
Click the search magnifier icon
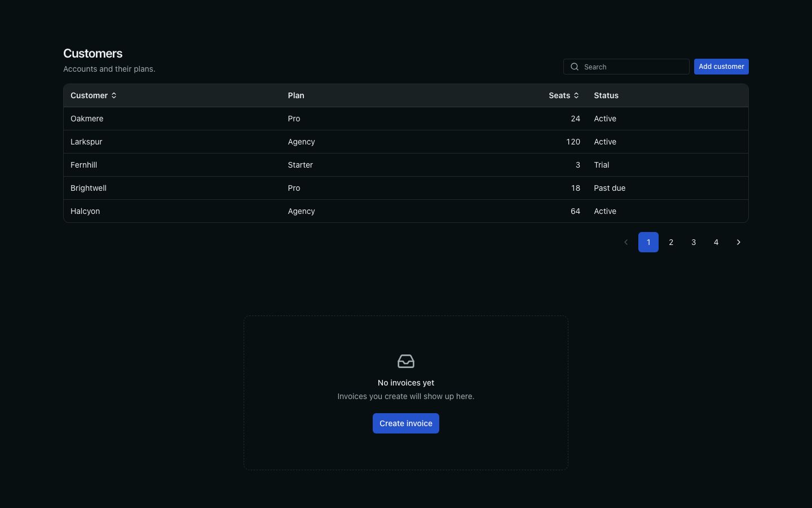pyautogui.click(x=575, y=67)
